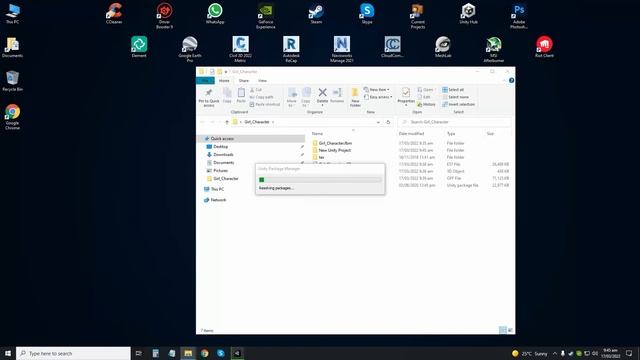Open the File tab in Explorer
The image size is (640, 360).
pyautogui.click(x=205, y=80)
